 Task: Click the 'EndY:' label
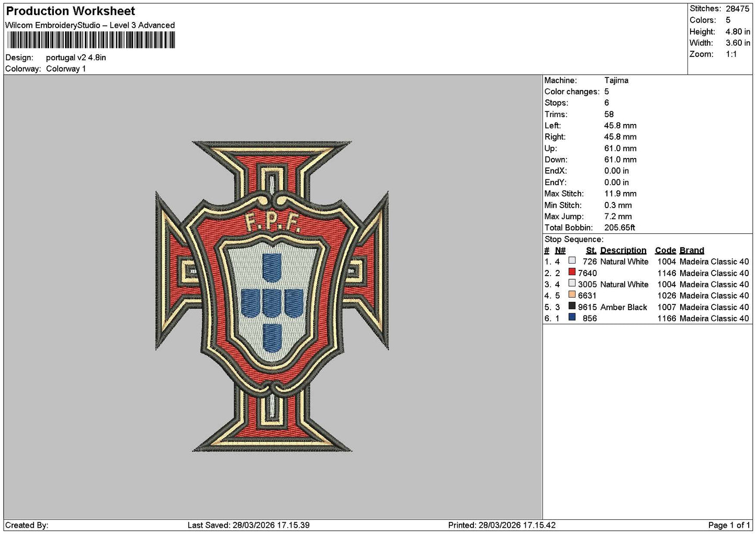[x=556, y=183]
